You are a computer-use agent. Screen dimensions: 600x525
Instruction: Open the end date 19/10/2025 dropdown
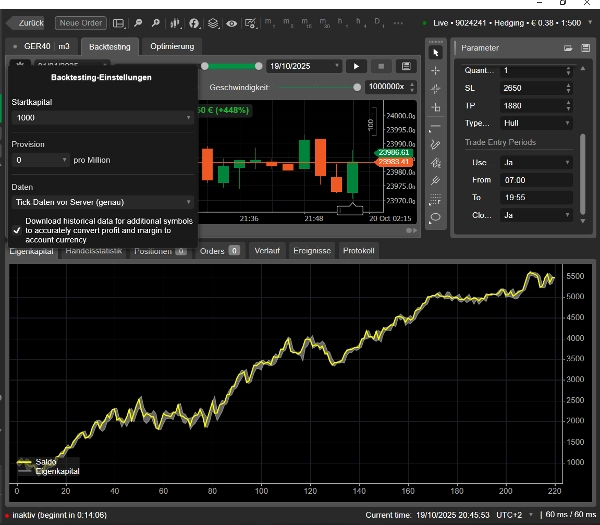304,66
